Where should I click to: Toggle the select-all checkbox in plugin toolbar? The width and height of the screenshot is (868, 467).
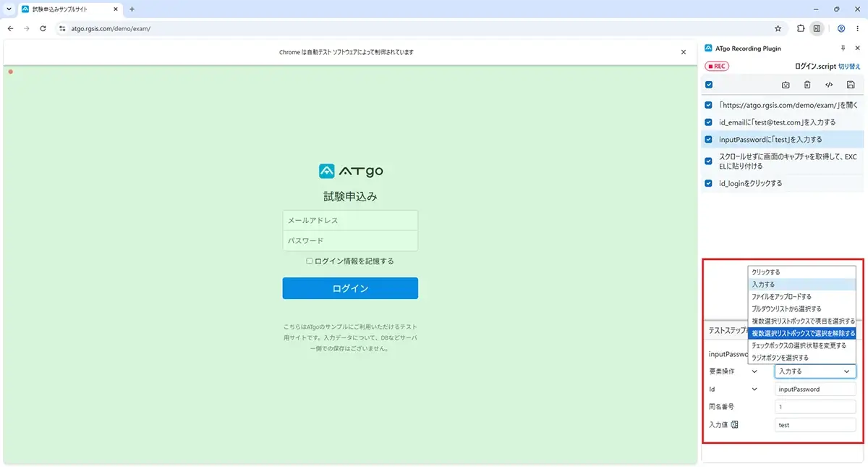click(709, 85)
